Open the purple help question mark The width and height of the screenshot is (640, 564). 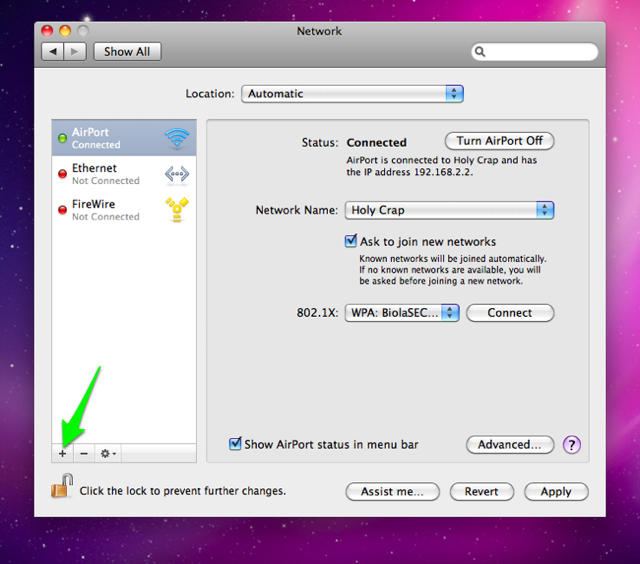(x=571, y=444)
